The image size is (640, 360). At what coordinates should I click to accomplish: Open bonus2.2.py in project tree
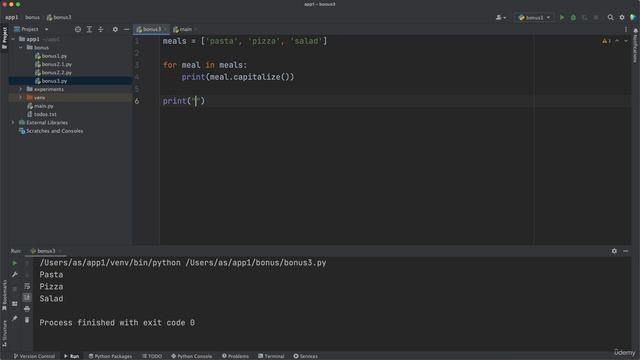(53, 73)
